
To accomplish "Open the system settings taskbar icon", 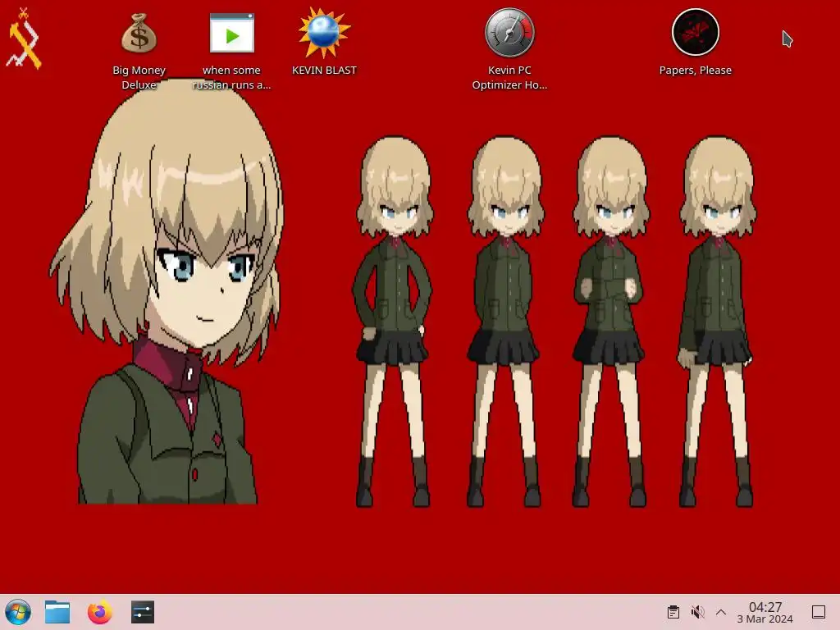I will [x=143, y=612].
